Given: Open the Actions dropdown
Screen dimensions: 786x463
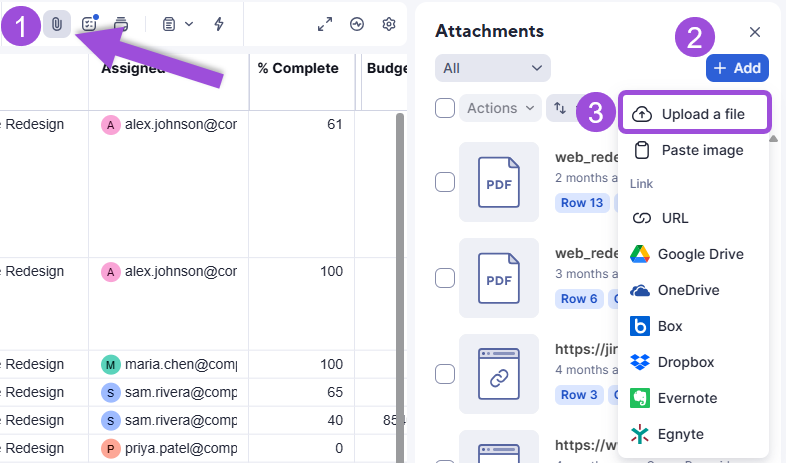Looking at the screenshot, I should 500,108.
